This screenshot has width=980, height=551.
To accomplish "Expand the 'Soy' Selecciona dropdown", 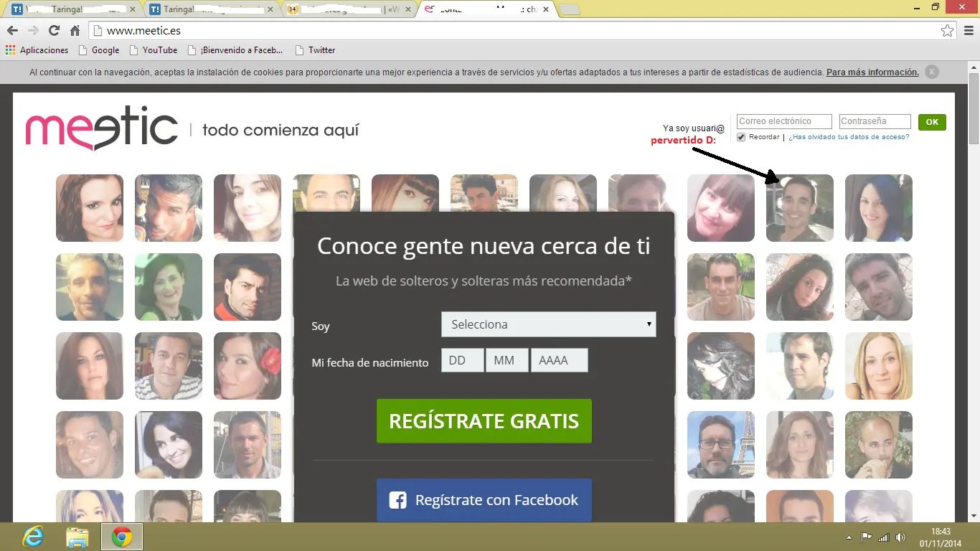I will (x=549, y=324).
